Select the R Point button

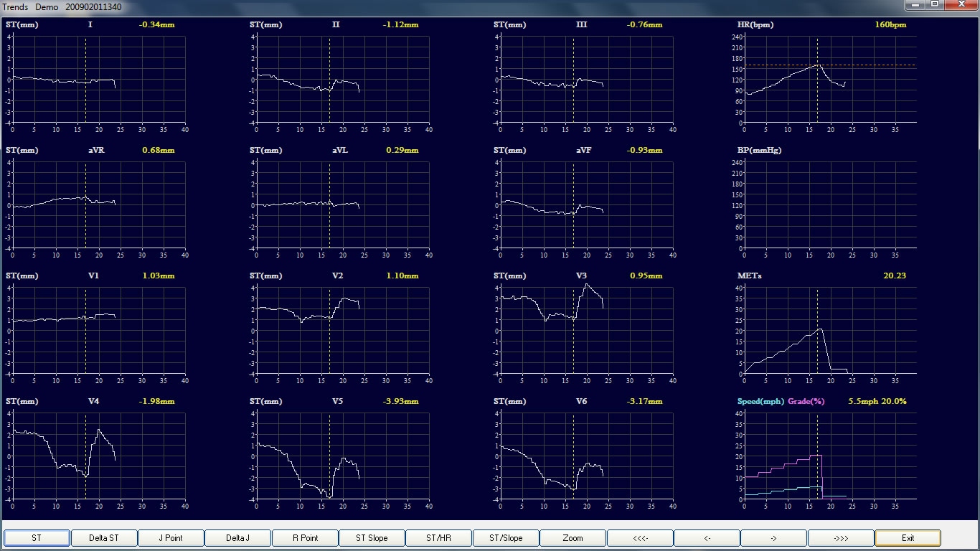click(305, 537)
